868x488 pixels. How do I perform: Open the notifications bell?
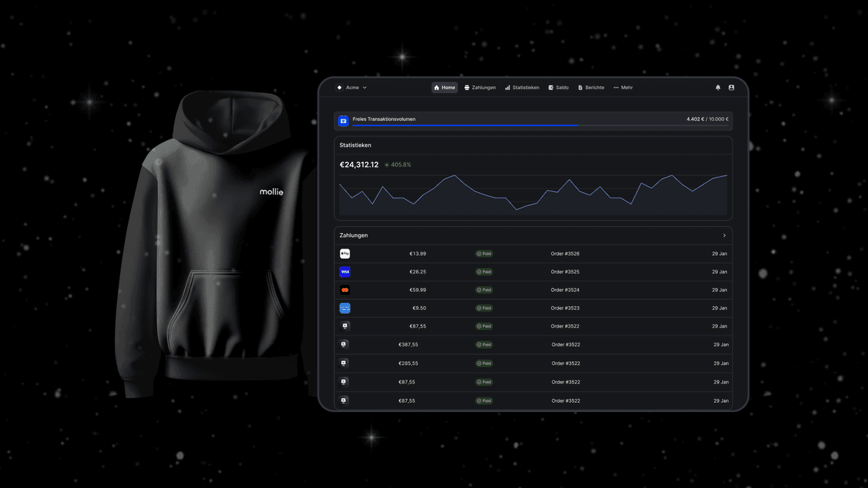coord(718,88)
